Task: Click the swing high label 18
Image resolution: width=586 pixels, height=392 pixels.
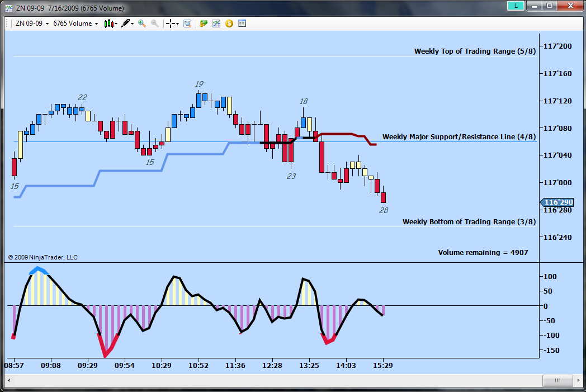Action: pyautogui.click(x=304, y=101)
